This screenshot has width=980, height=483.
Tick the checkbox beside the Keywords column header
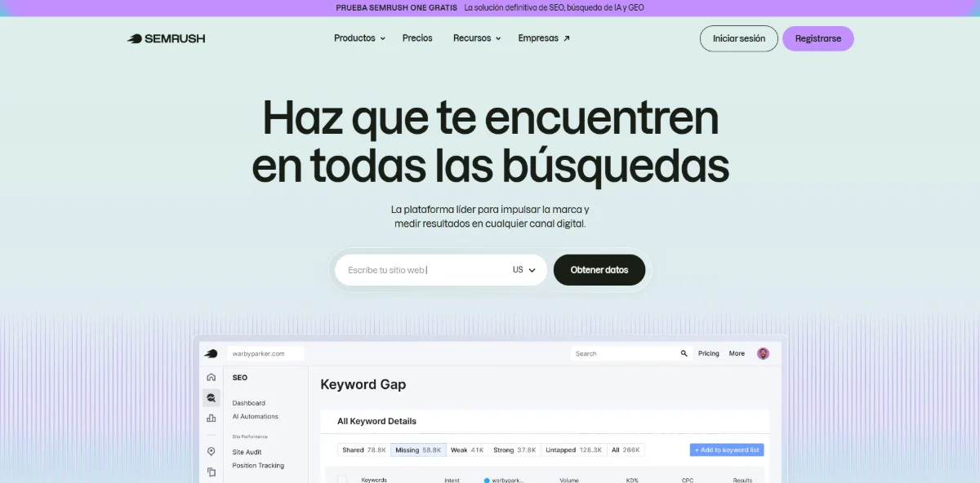click(342, 480)
